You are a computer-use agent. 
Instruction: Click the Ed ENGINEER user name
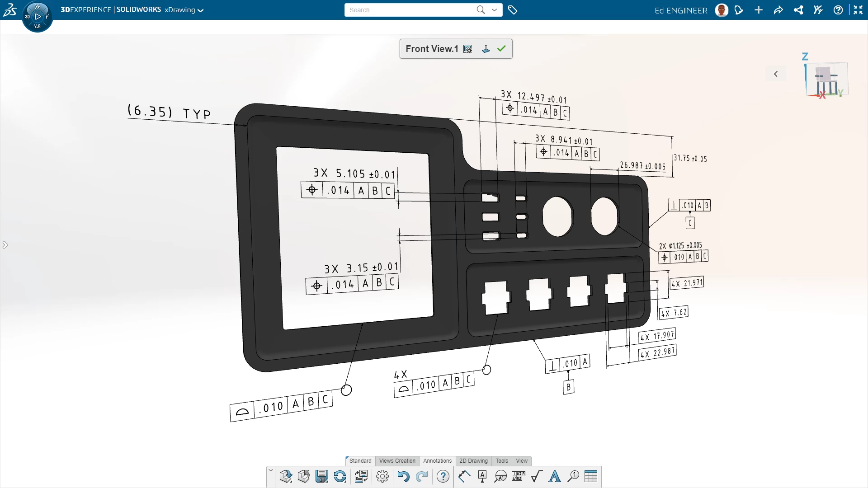(x=681, y=10)
